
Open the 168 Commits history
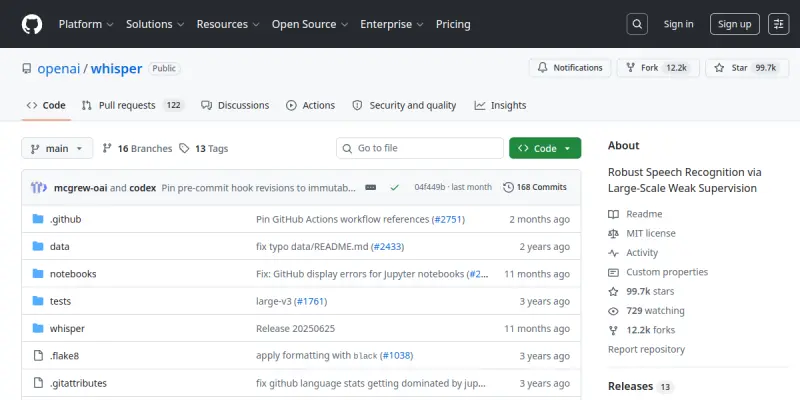click(535, 187)
